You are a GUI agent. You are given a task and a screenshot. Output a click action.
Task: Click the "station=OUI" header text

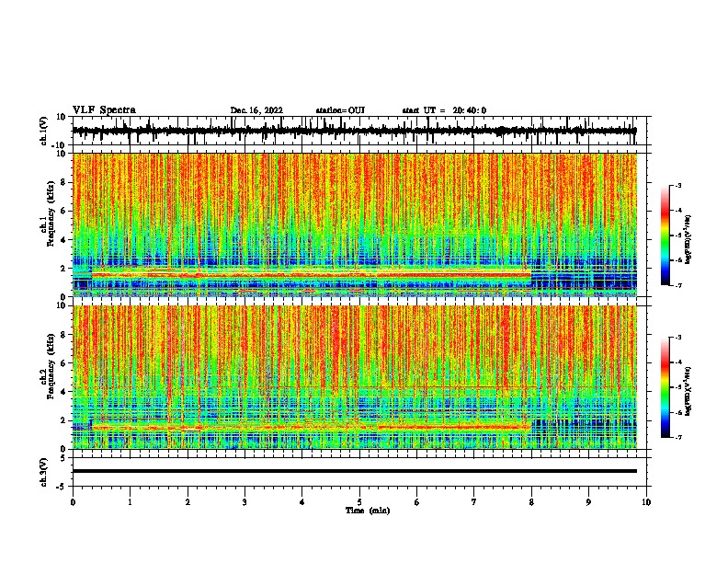[340, 110]
